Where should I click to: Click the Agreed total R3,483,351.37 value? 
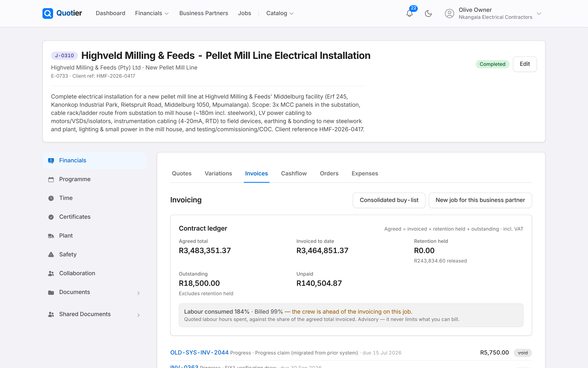pyautogui.click(x=205, y=250)
